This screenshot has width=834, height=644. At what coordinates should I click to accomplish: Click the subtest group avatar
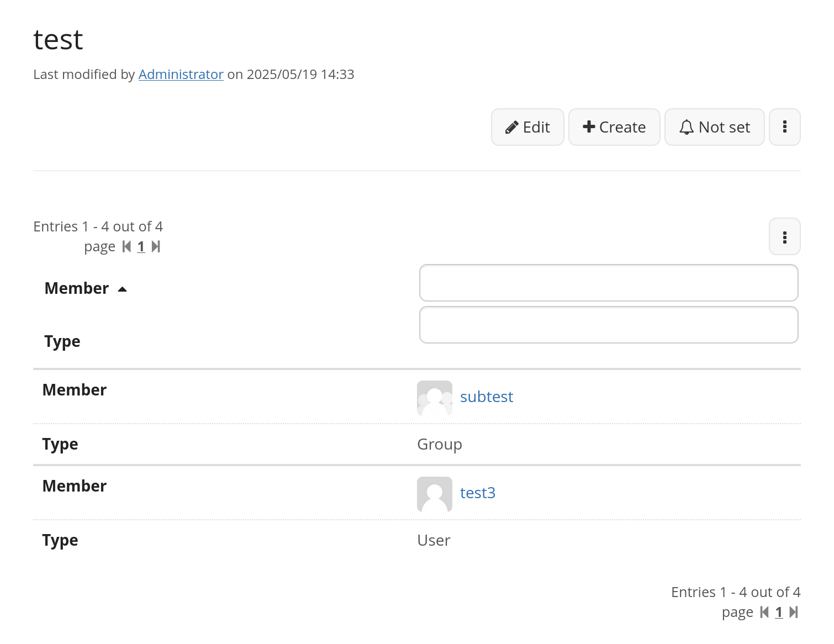[x=435, y=398]
